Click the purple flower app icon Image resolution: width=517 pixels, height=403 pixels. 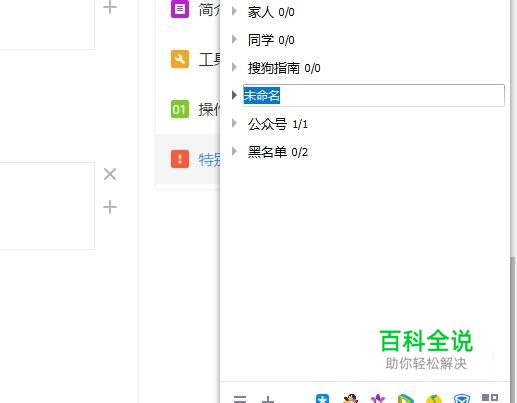pyautogui.click(x=378, y=399)
